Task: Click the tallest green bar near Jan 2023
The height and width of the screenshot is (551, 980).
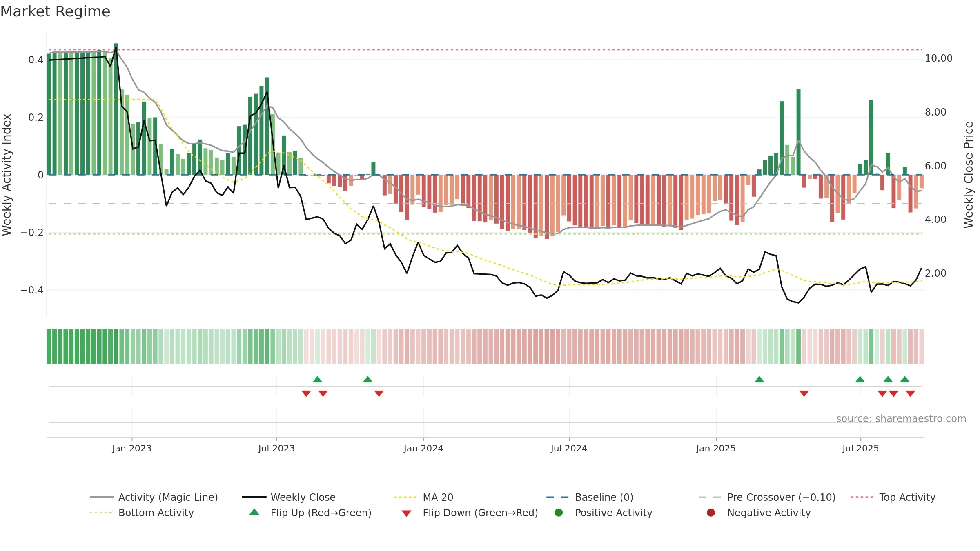Action: [116, 109]
